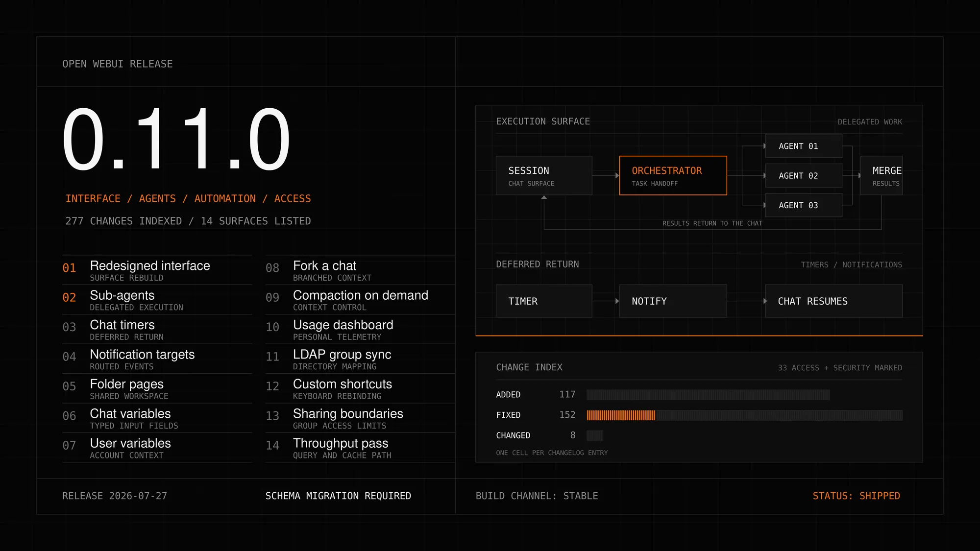Click the orange INTERFACE / AGENTS category line
Screen dimensions: 980x551
click(188, 198)
